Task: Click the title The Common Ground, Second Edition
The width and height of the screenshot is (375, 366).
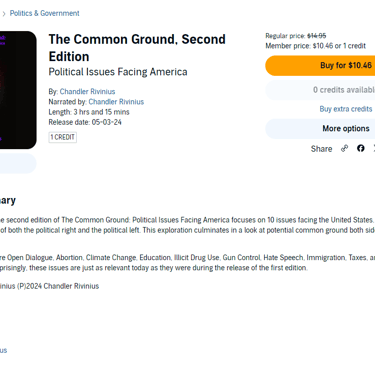Action: point(137,48)
